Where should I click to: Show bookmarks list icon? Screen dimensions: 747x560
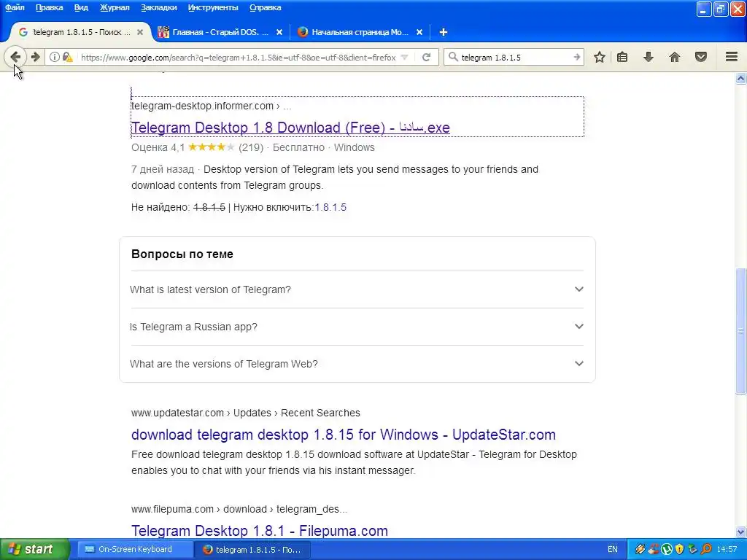[x=622, y=57]
